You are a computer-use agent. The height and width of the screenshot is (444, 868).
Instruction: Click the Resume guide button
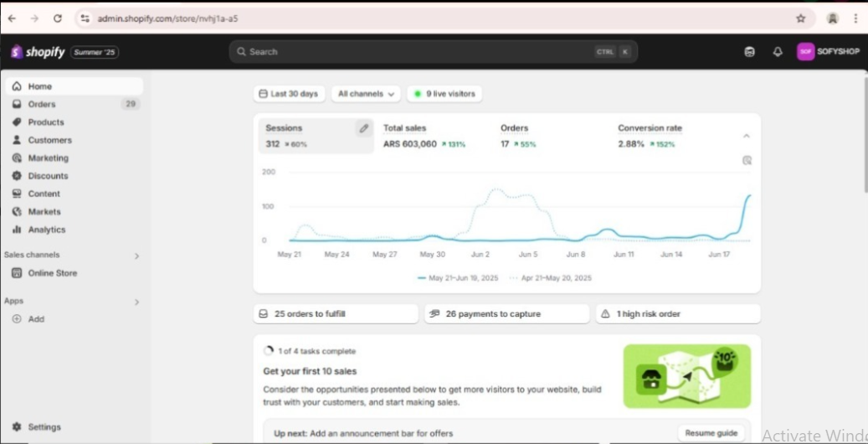pyautogui.click(x=711, y=433)
